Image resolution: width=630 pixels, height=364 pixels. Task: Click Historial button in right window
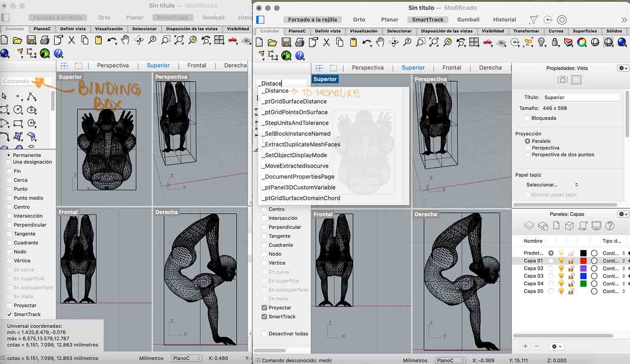tap(505, 20)
